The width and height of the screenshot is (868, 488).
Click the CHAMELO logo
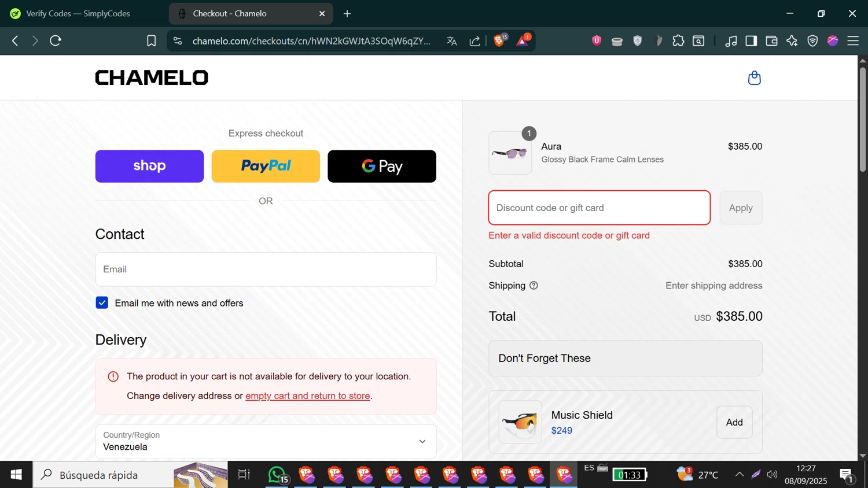(x=152, y=77)
